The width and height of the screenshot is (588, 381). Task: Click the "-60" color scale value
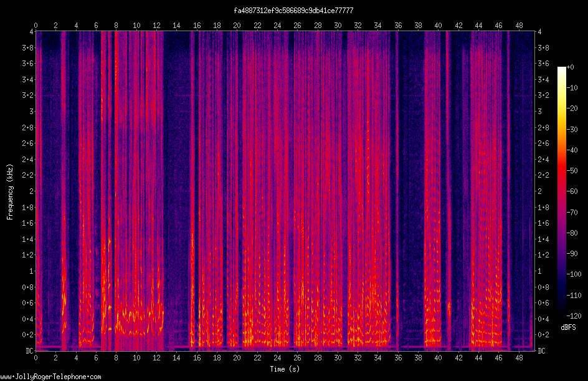tap(572, 191)
